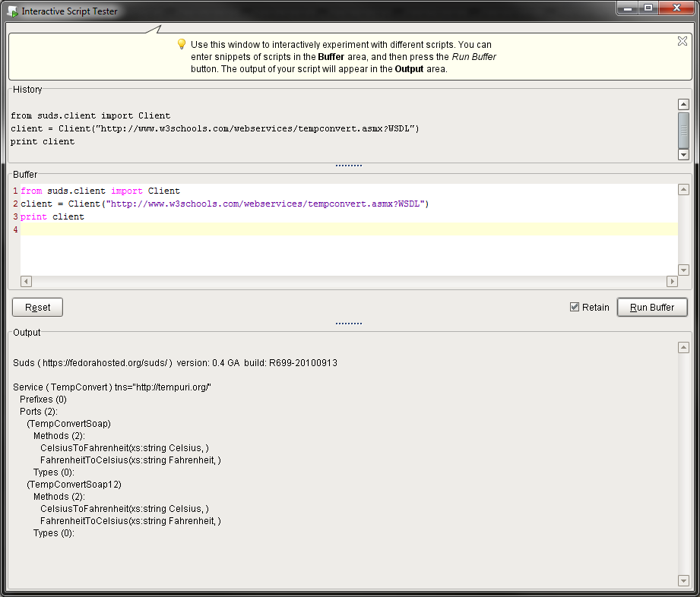Click the Interactive Script Tester title icon
Screen dimensions: 700x597
[x=12, y=11]
